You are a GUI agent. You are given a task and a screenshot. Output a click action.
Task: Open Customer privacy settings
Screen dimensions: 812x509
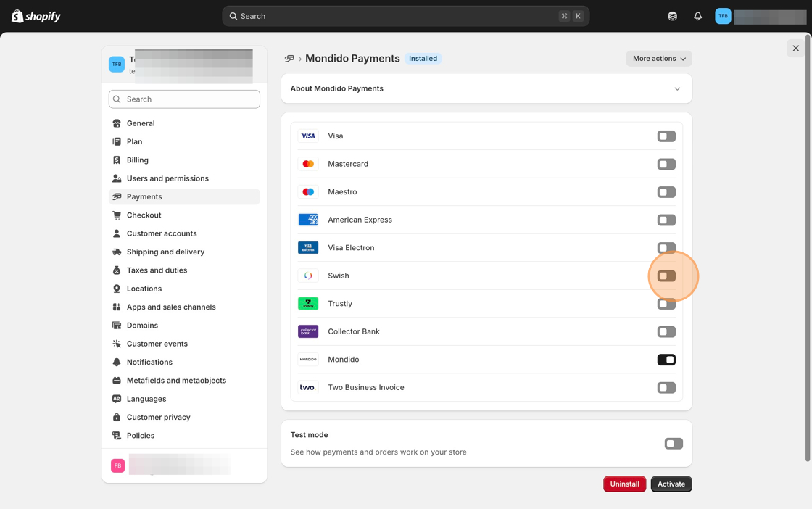click(x=184, y=418)
